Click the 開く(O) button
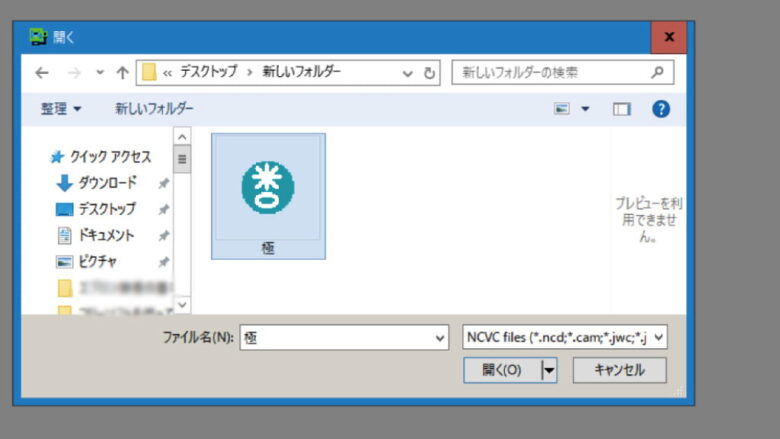The height and width of the screenshot is (439, 780). point(502,370)
